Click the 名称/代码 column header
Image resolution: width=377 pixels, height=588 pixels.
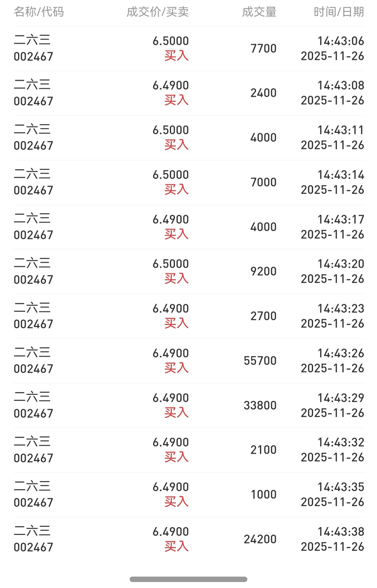[39, 12]
